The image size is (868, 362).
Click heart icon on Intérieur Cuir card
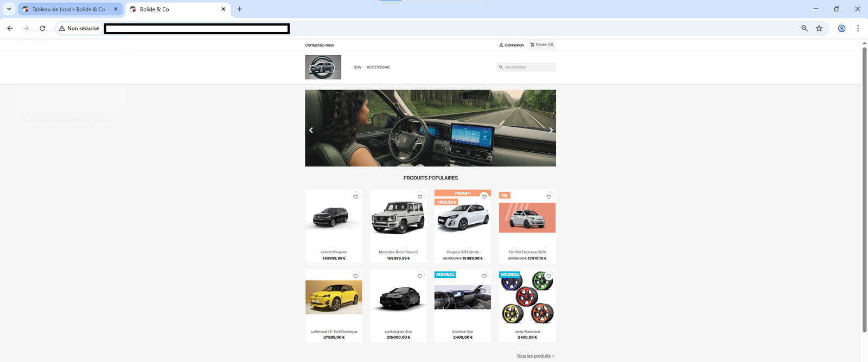pos(484,276)
